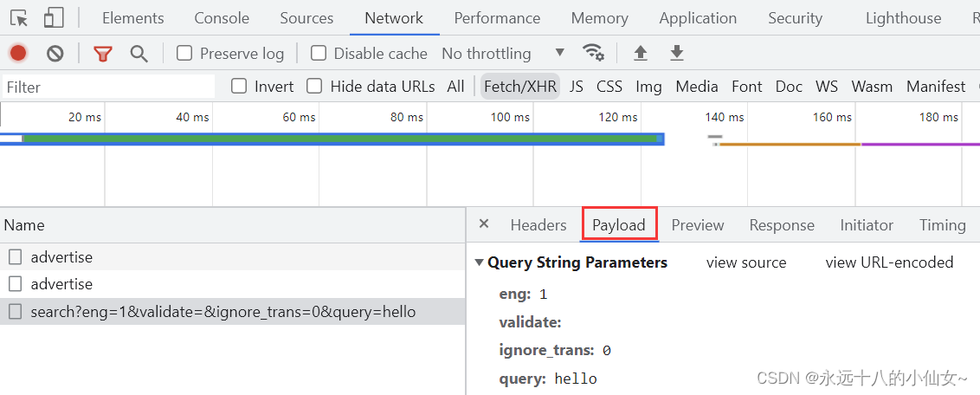Open the Response tab of the request

click(782, 225)
